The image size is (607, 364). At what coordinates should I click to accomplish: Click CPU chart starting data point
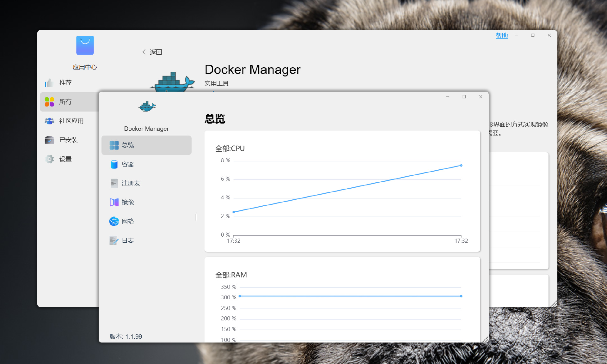pyautogui.click(x=234, y=212)
